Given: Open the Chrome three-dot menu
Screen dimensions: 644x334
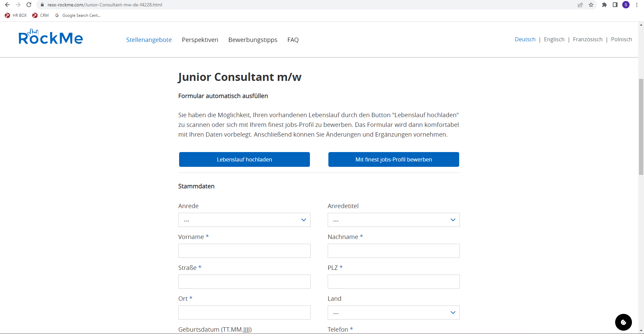Looking at the screenshot, I should [637, 5].
